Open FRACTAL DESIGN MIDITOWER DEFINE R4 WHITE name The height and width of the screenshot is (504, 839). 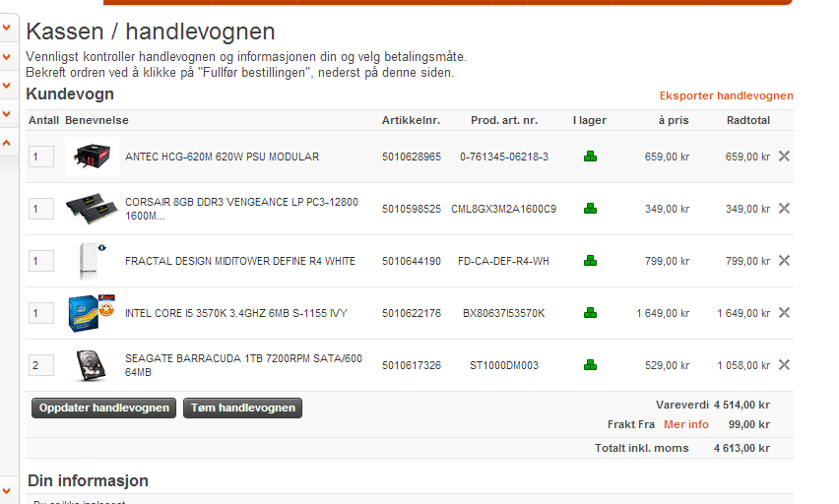coord(240,261)
